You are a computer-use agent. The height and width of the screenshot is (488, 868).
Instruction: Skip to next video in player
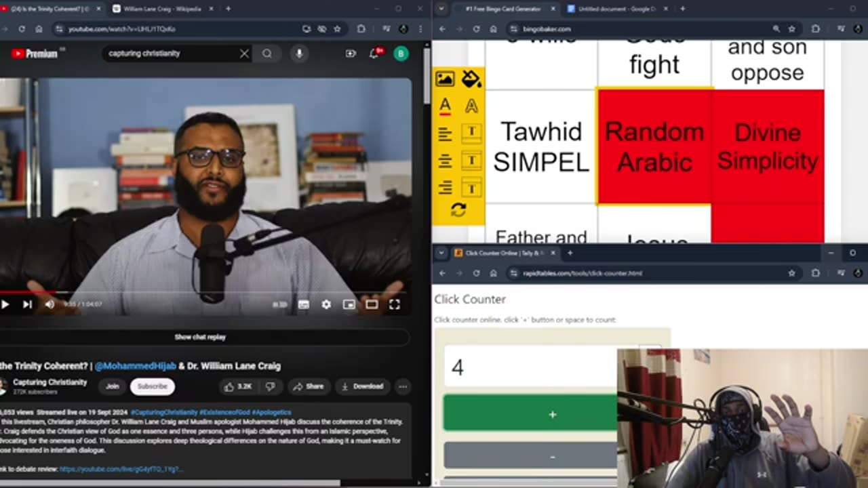click(27, 304)
